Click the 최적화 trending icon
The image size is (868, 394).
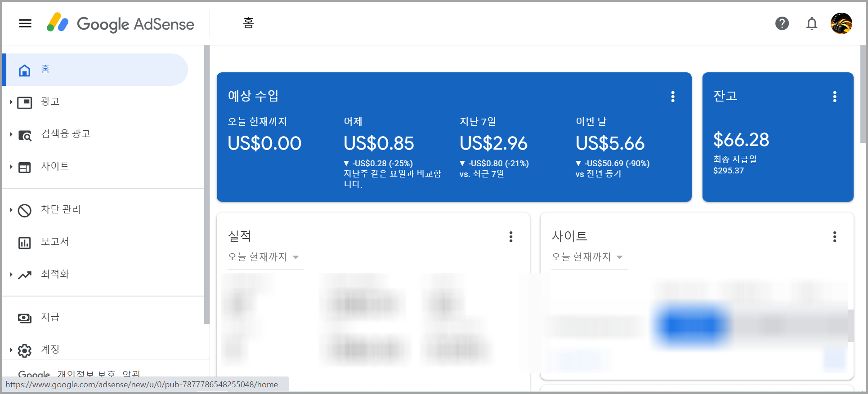click(25, 275)
